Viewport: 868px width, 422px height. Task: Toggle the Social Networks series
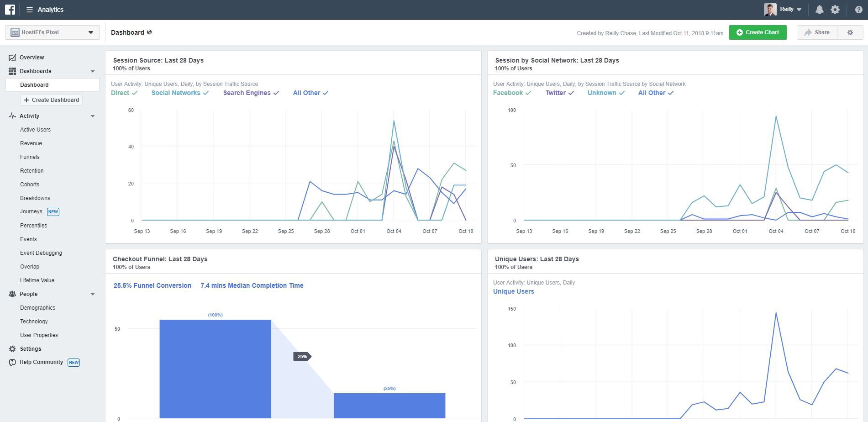pos(180,93)
